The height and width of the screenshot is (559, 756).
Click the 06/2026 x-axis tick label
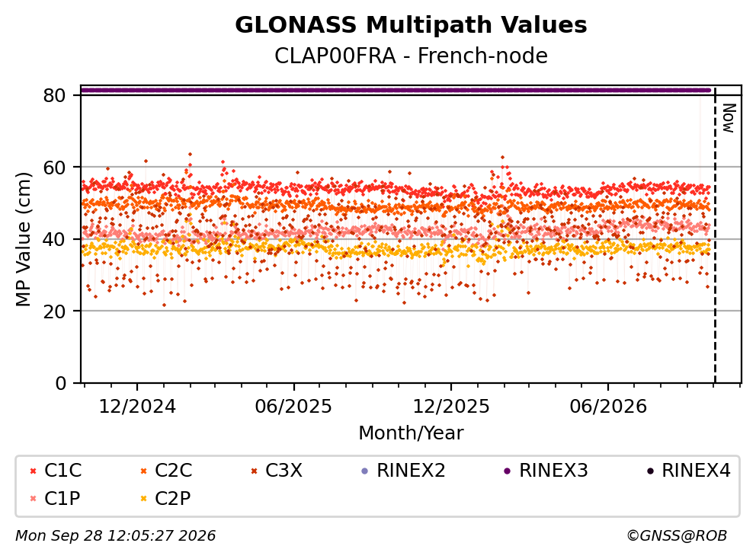608,407
